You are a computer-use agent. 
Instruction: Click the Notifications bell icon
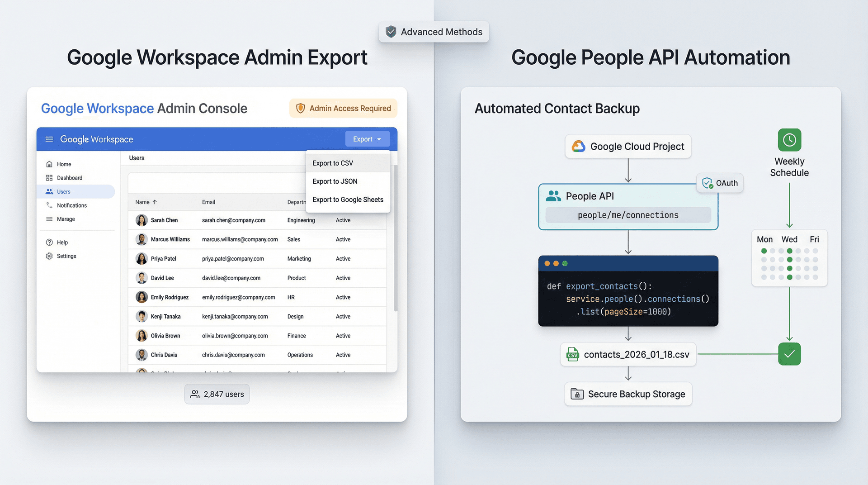click(x=49, y=205)
